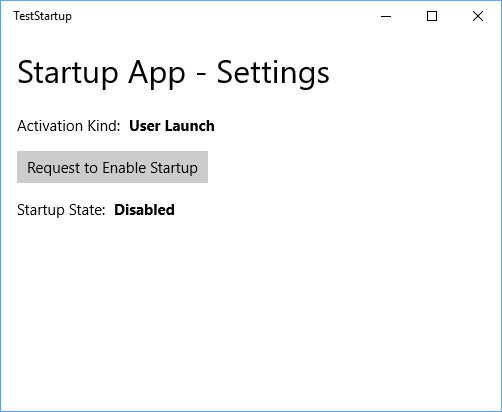Select the bold Disabled status text
502x412 pixels.
(144, 210)
